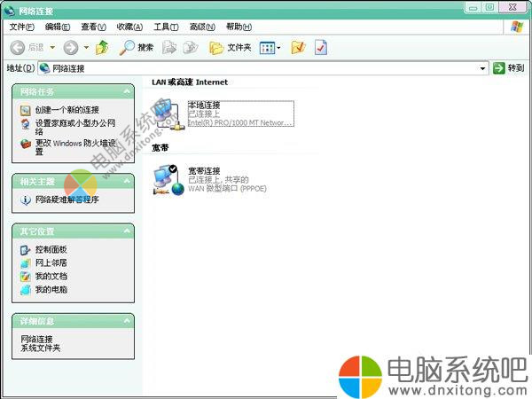Click the Forward arrow toolbar icon
This screenshot has height=399, width=532.
tap(71, 48)
